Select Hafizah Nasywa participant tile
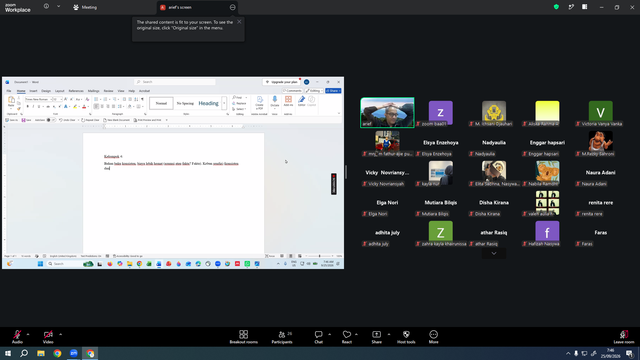Viewport: 640px width, 360px height. click(547, 233)
